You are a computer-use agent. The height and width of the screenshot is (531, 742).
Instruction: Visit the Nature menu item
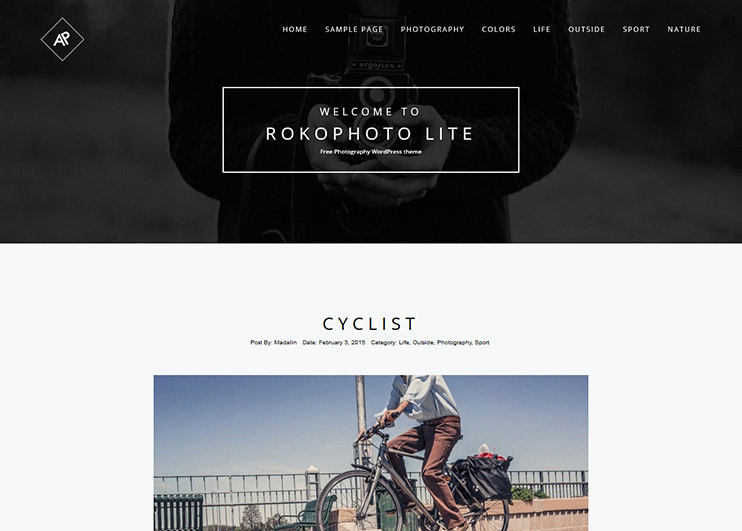[x=684, y=29]
